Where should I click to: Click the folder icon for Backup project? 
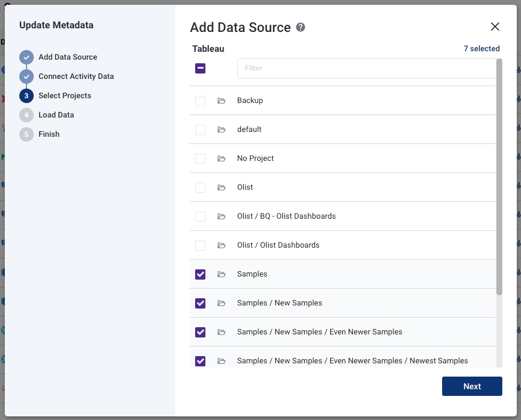pyautogui.click(x=222, y=101)
